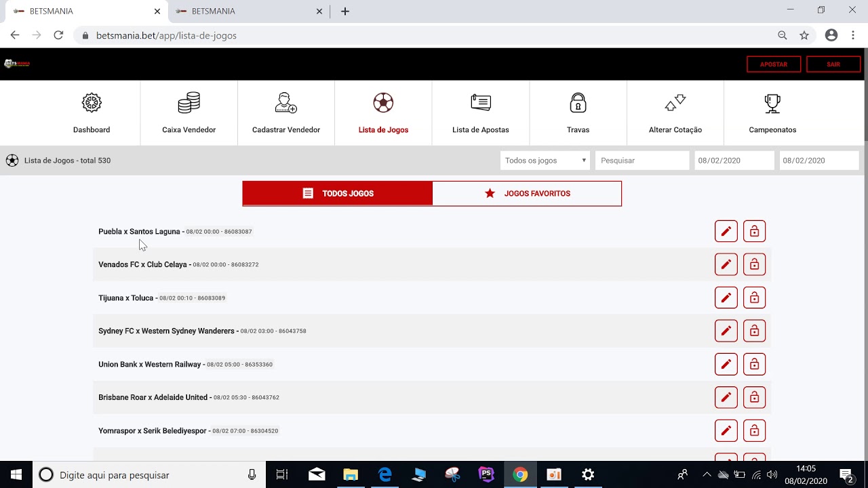Switch to the second BETSMANIA browser tab
Screen dimensions: 868x488
[x=250, y=12]
